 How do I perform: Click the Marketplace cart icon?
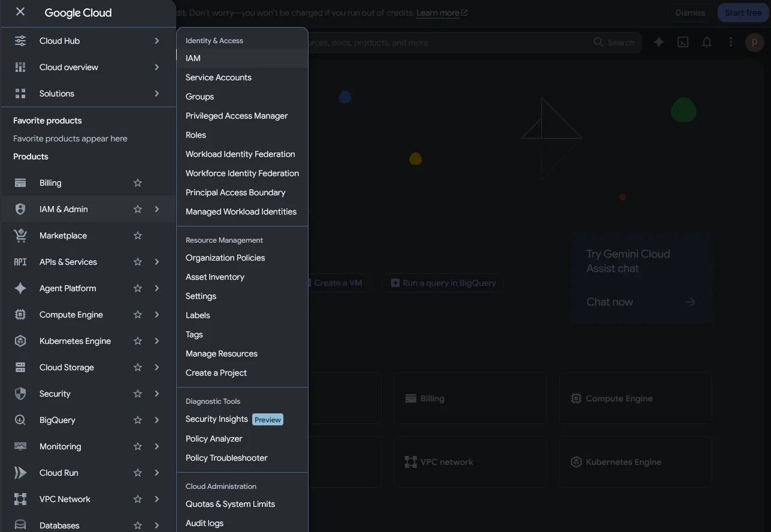[20, 235]
